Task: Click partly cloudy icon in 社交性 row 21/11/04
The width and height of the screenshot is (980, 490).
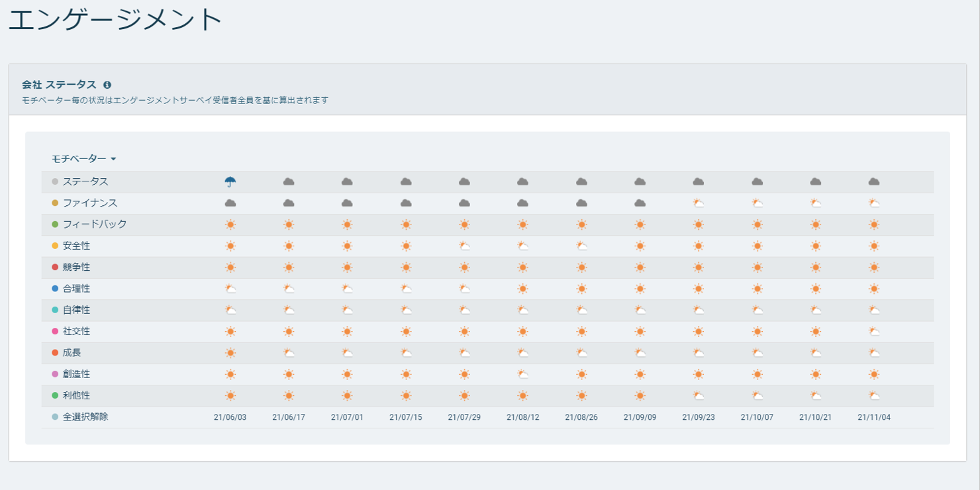Action: 874,332
